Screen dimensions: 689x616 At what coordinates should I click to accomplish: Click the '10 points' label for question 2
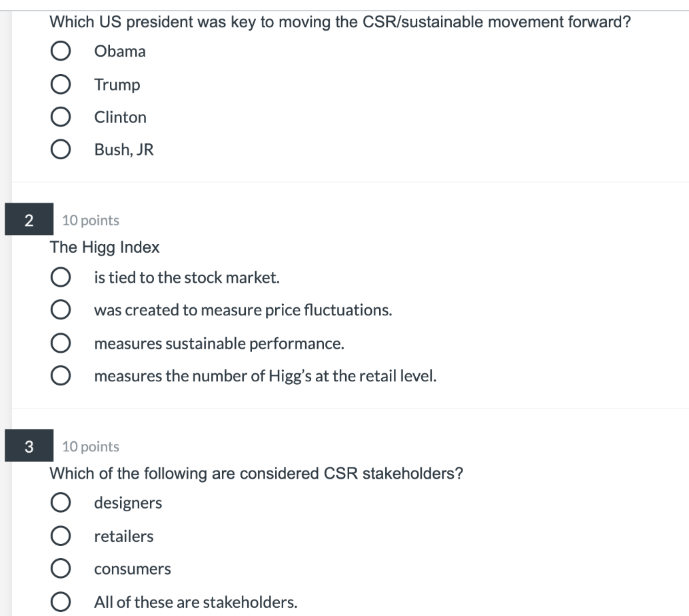coord(89,220)
